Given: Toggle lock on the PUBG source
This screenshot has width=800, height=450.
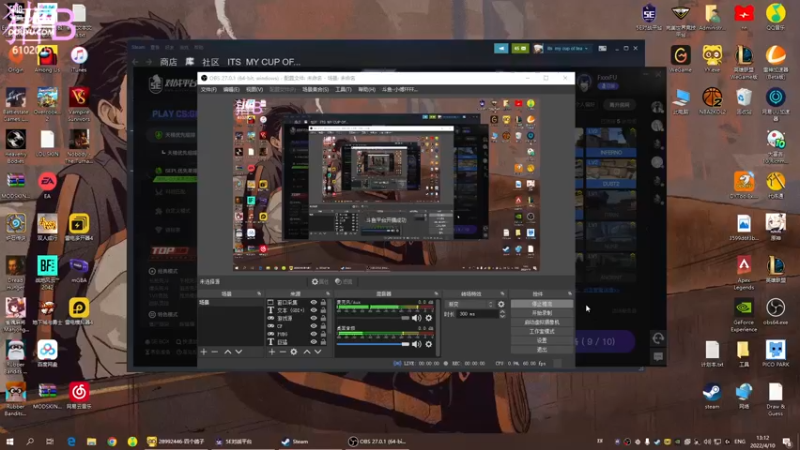Looking at the screenshot, I should [x=323, y=334].
